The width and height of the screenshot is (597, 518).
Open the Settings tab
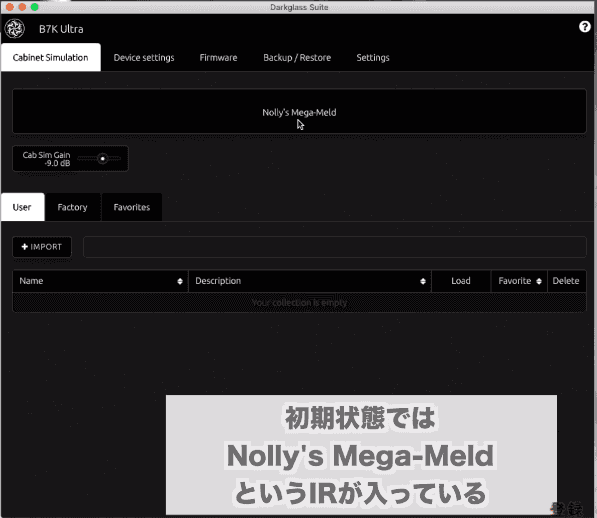373,57
